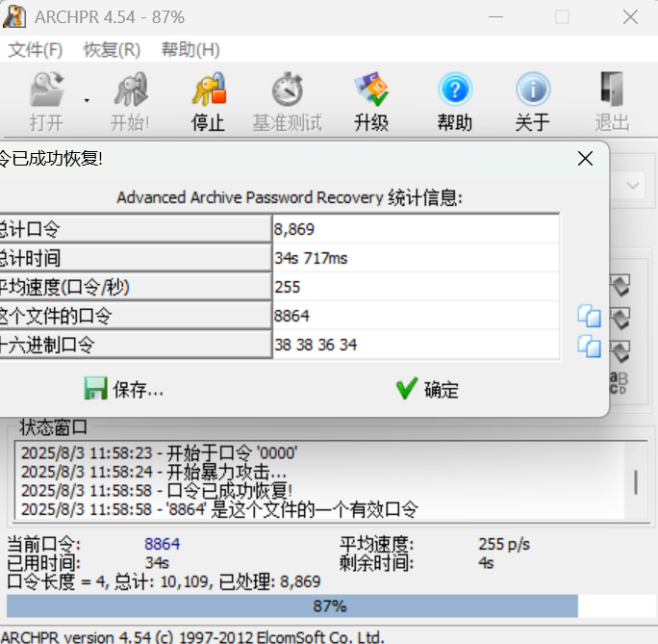Screen dimensions: 658x644
Task: Open the 帮助(H) menu
Action: (x=190, y=49)
